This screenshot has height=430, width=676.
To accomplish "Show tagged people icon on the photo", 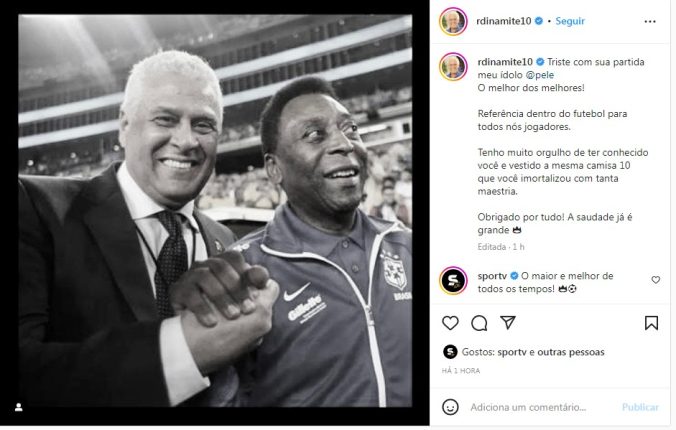I will (19, 406).
